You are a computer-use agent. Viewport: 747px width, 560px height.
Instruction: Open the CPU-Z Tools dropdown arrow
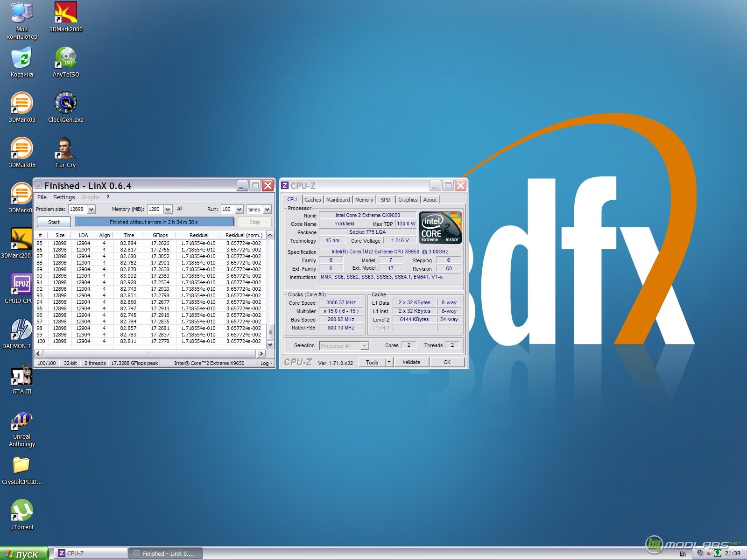click(389, 362)
